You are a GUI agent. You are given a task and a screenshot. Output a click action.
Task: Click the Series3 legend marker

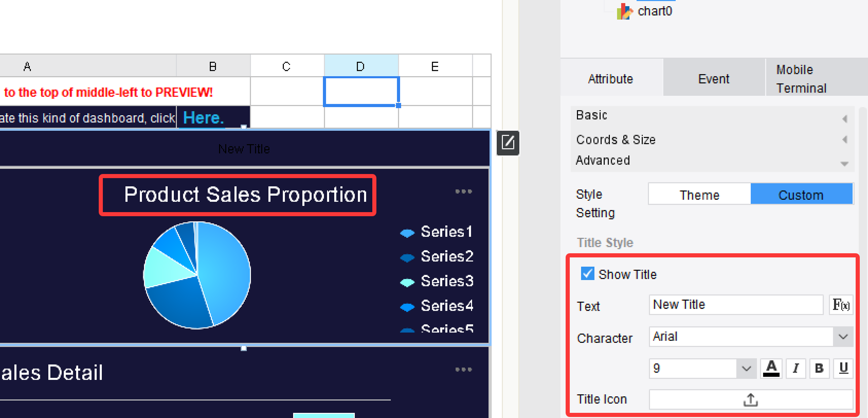pos(407,282)
